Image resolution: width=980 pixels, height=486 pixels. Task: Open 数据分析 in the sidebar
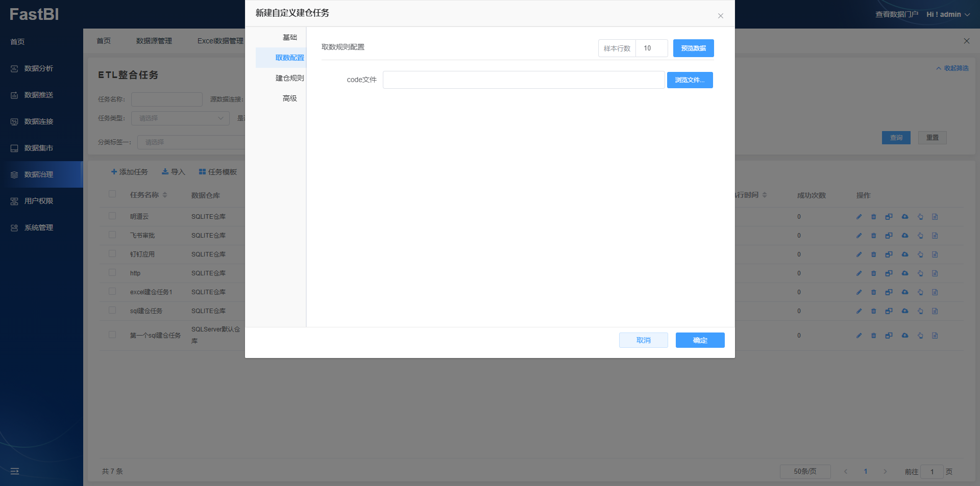coord(41,68)
